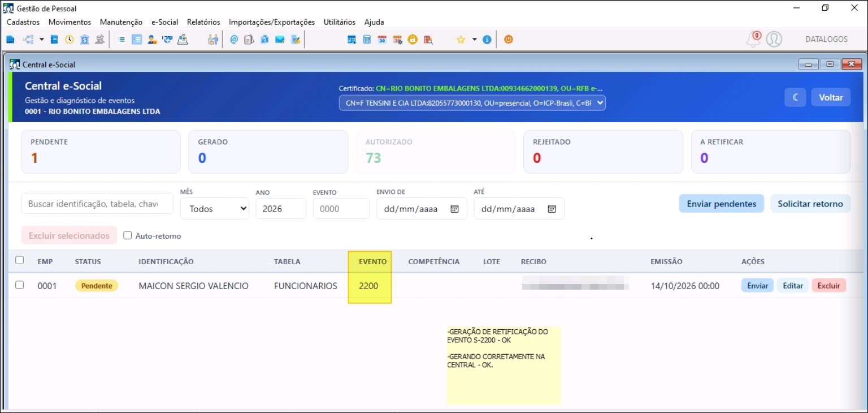
Task: Click the at-sign email toolbar icon
Action: 234,40
